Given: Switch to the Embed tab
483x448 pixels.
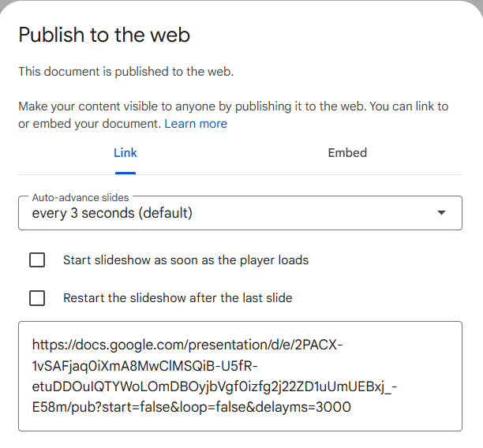Looking at the screenshot, I should (x=347, y=153).
